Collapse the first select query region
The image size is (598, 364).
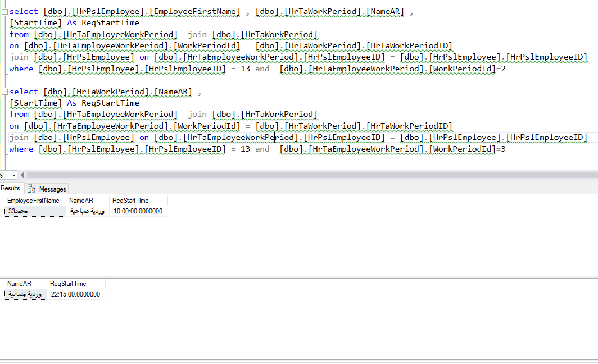[4, 11]
